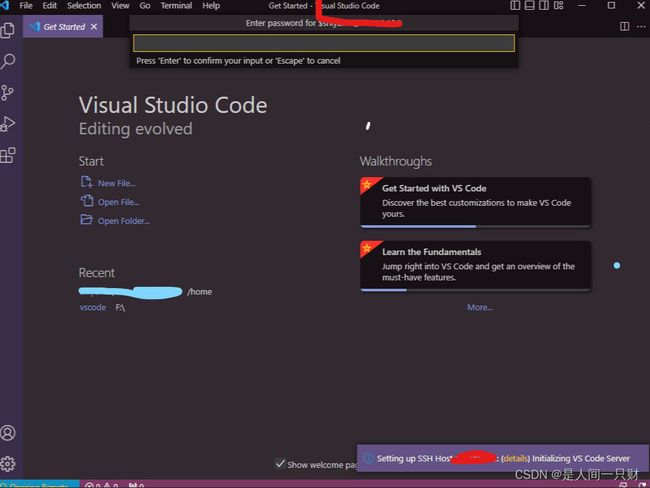Open the Go menu
The image size is (650, 488).
(145, 5)
